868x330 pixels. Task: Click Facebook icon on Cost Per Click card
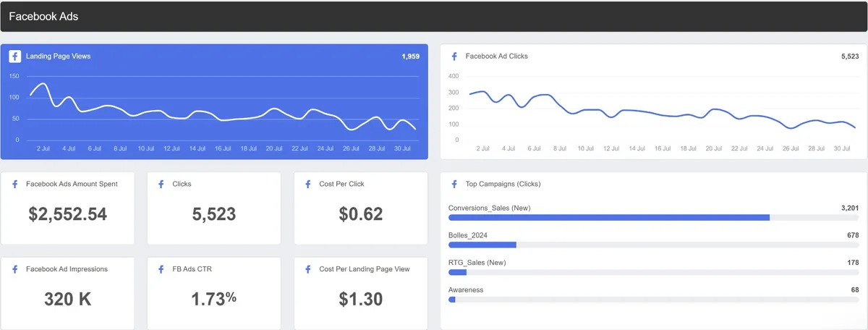(x=307, y=184)
